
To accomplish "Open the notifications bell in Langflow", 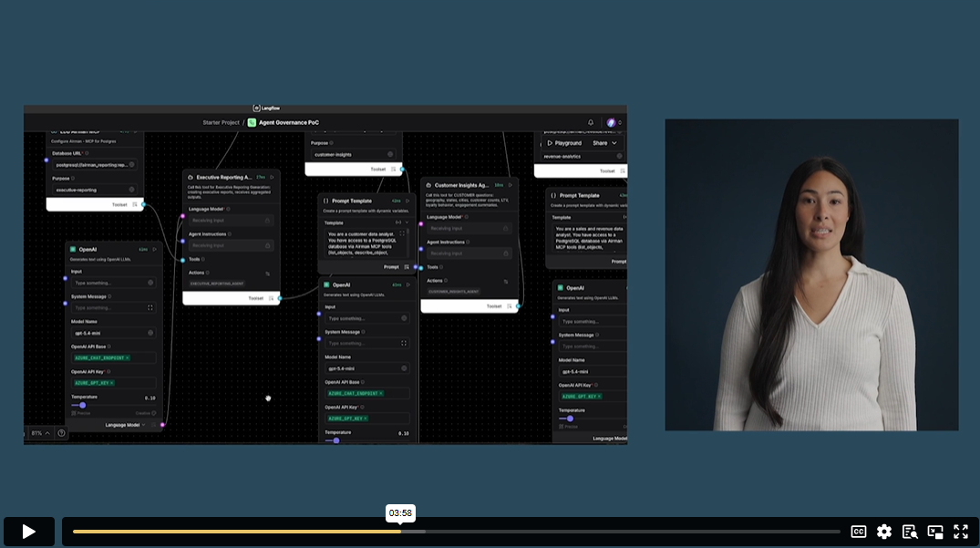I will 591,122.
